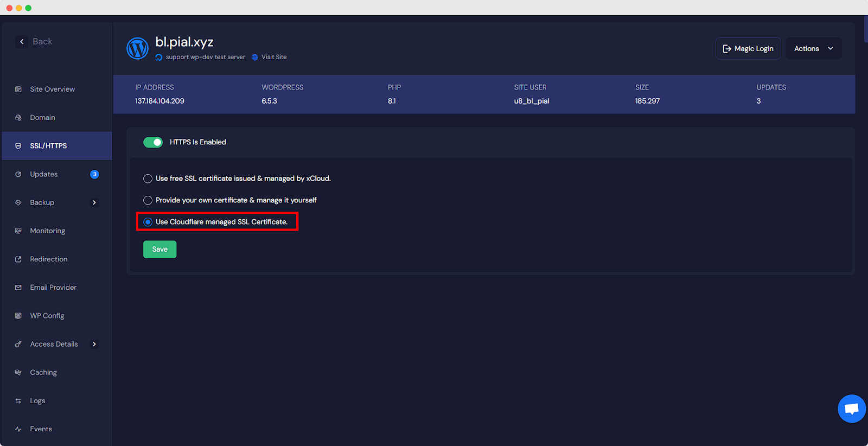Select free SSL certificate by xCloud option
The image size is (868, 446).
148,179
